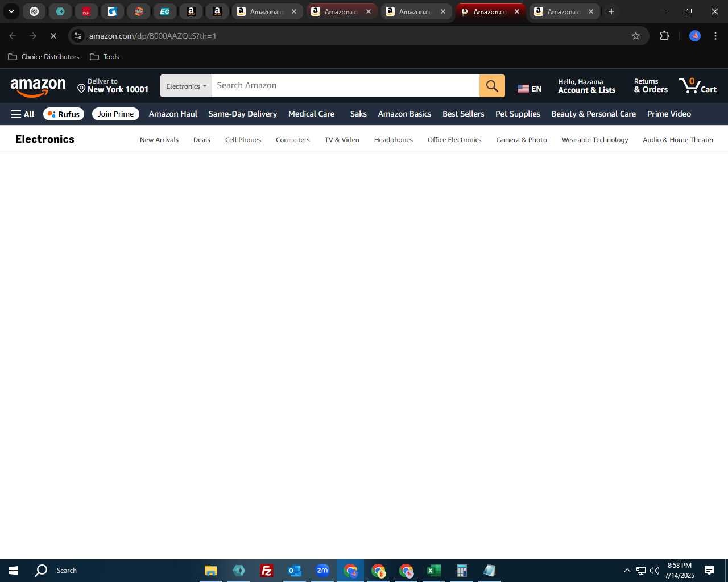The height and width of the screenshot is (582, 728).
Task: Open Best Sellers
Action: (464, 114)
